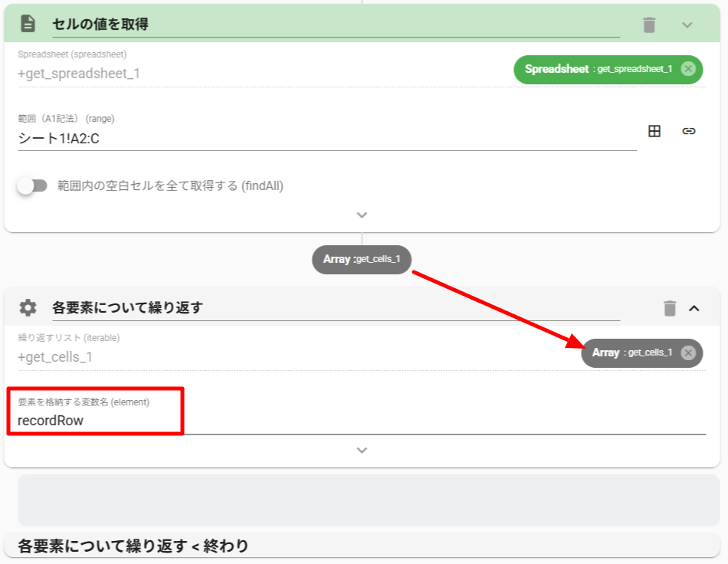Click the document icon beside セルの値を取得

pos(28,24)
